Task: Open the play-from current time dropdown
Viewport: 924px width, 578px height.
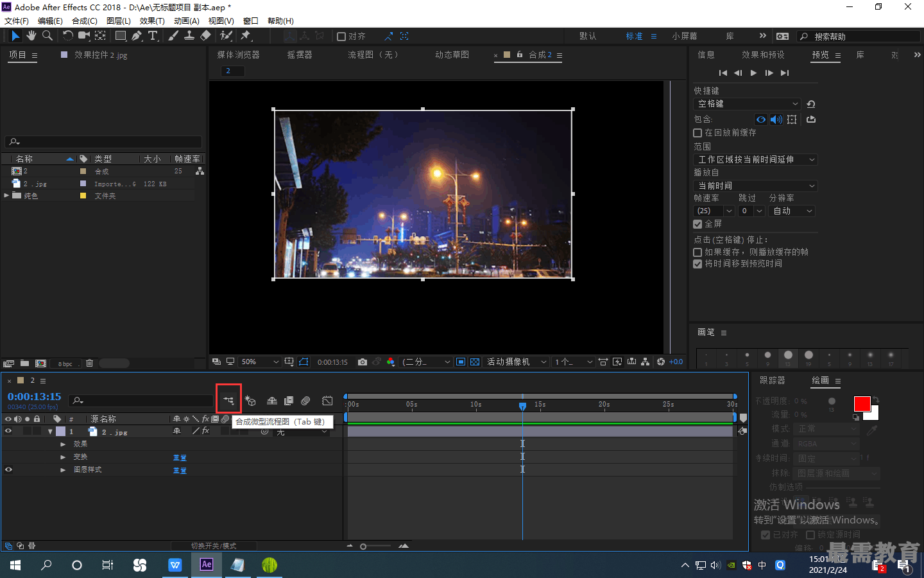Action: point(756,186)
